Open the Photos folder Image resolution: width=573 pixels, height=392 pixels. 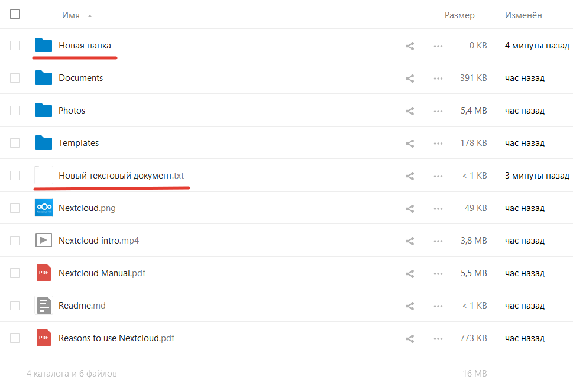click(72, 111)
